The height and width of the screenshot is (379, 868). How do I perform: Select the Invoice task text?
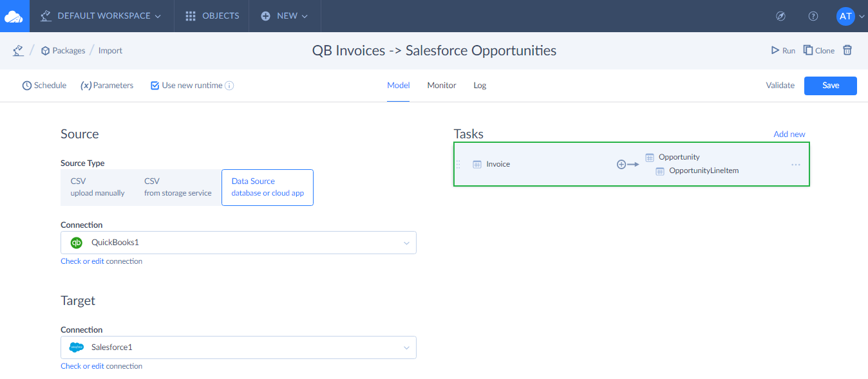click(498, 164)
